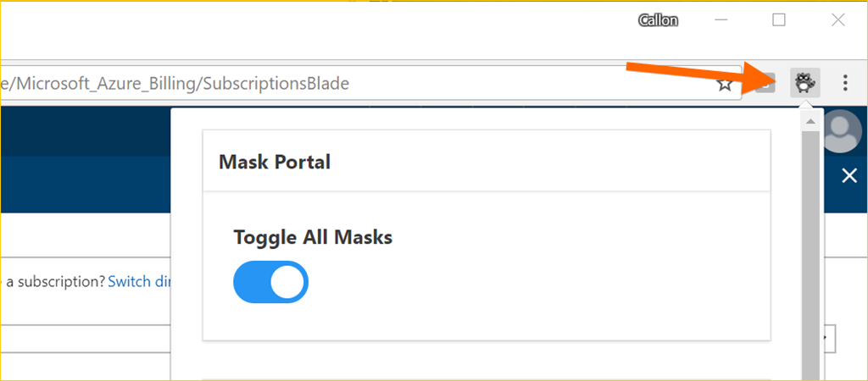The height and width of the screenshot is (381, 868).
Task: Open the Azure account avatar menu
Action: 842,131
